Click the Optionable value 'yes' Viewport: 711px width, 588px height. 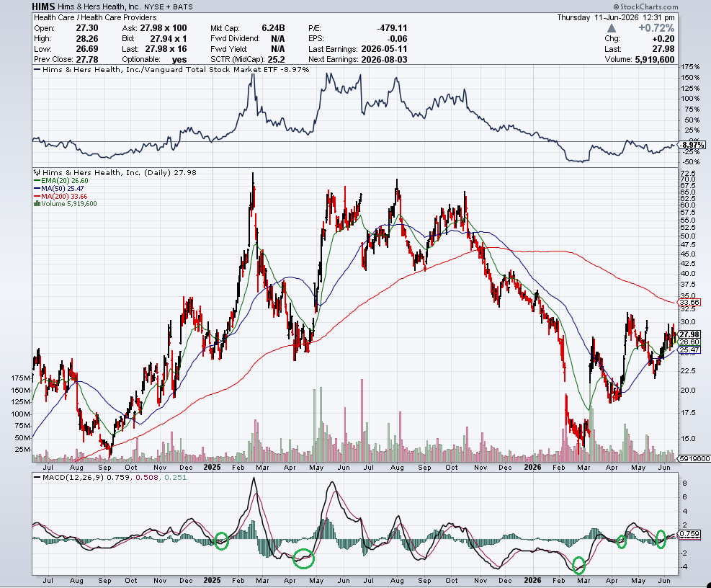tap(179, 59)
